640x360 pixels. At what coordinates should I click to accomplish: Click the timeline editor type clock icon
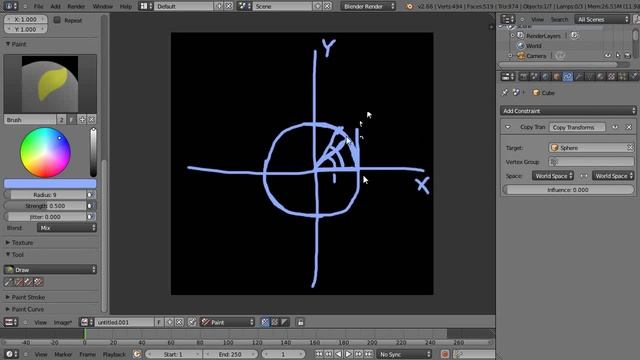[x=11, y=354]
